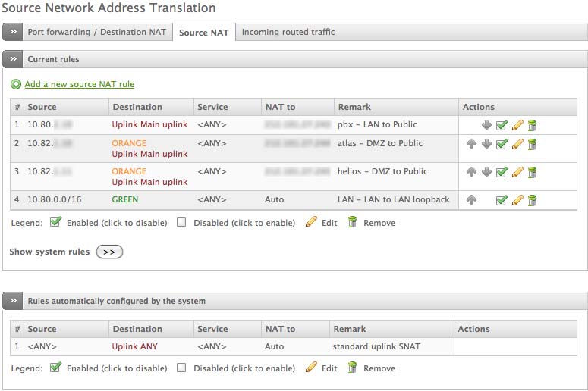Viewport: 588px width, 391px height.
Task: Edit the helios DMZ to Public rule
Action: coord(517,172)
